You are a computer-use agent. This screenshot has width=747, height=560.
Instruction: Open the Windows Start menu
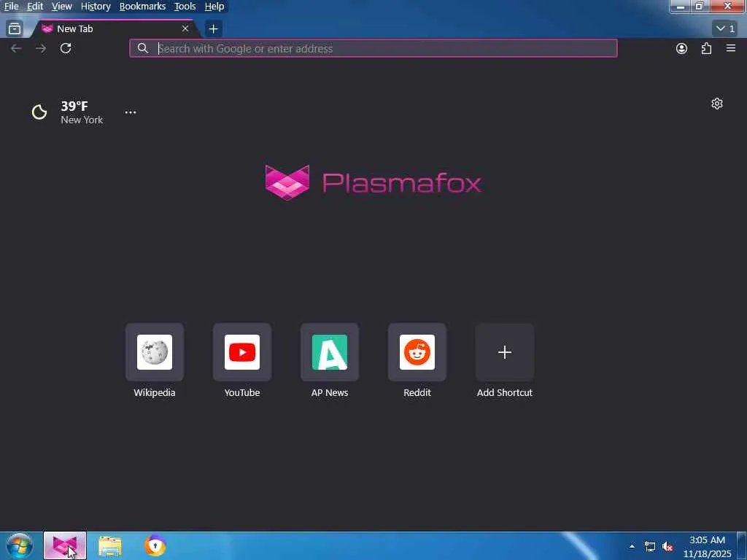tap(20, 545)
